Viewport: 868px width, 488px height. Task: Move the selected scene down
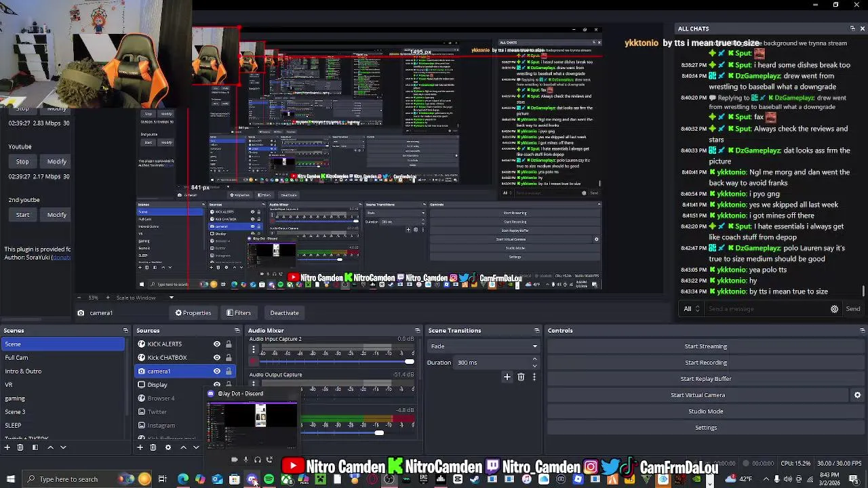point(63,447)
